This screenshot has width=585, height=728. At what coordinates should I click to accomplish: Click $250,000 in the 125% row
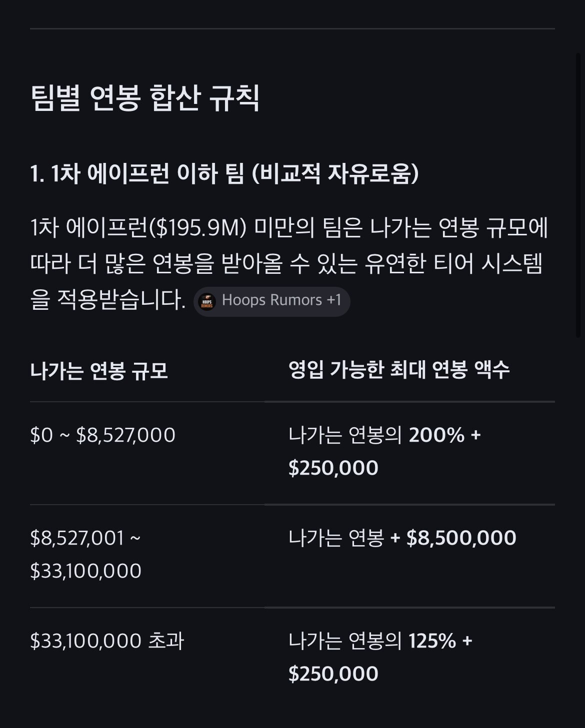tap(333, 674)
